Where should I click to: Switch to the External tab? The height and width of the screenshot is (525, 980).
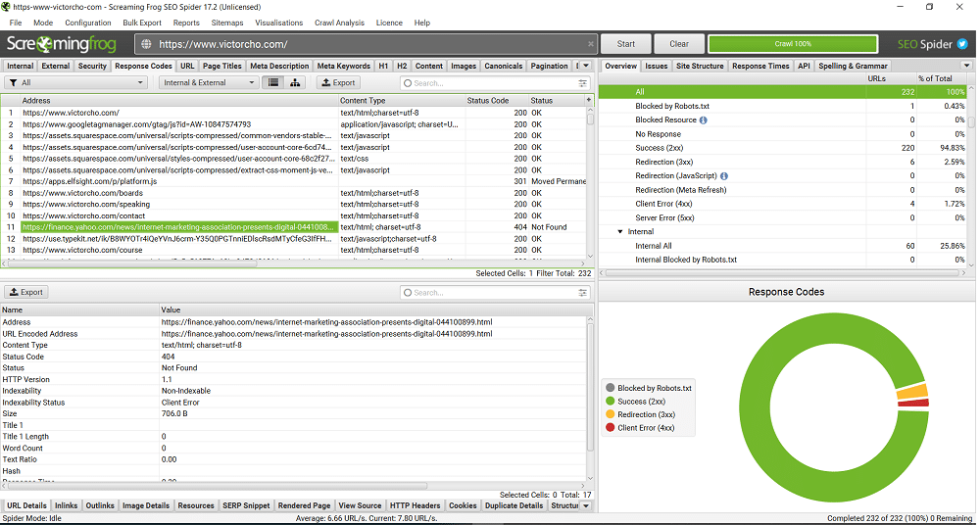(x=56, y=66)
